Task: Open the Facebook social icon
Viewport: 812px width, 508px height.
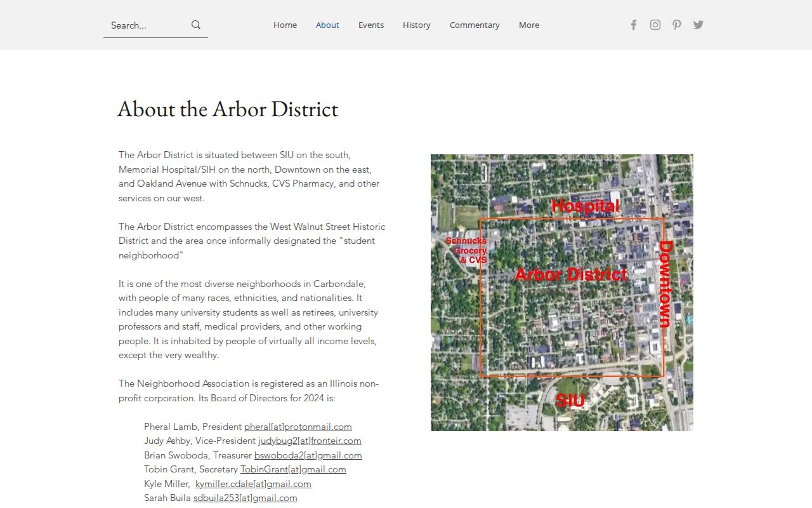Action: pos(633,25)
